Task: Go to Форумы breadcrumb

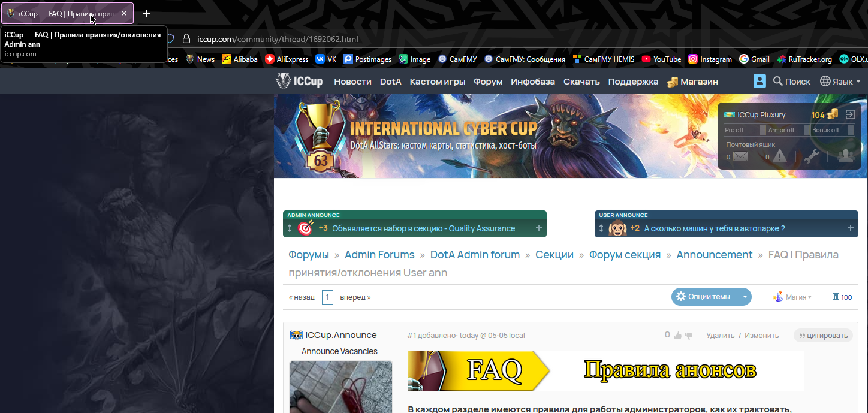Action: (309, 255)
